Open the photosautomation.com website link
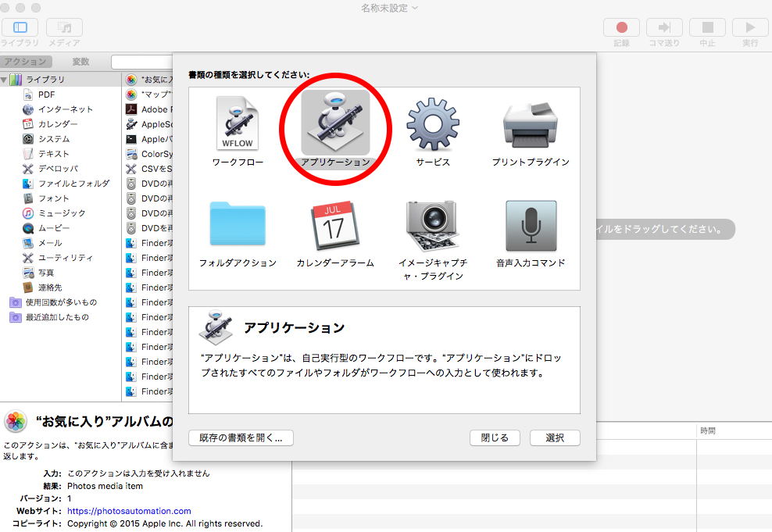The image size is (772, 532). click(x=129, y=511)
